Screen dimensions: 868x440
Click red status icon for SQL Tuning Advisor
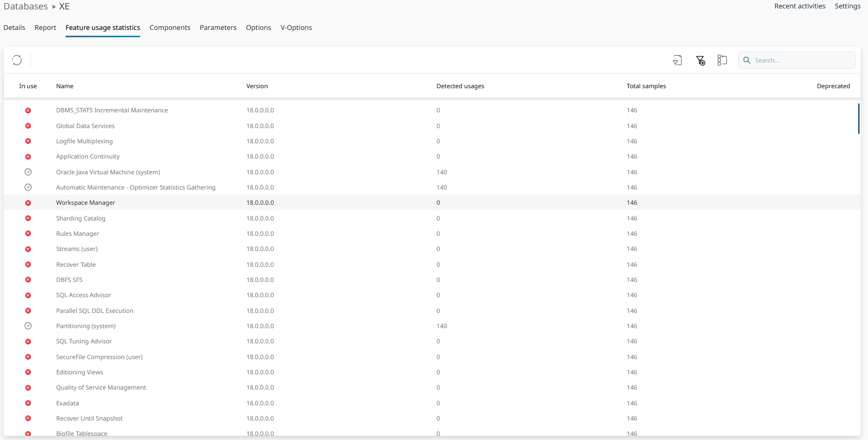28,341
